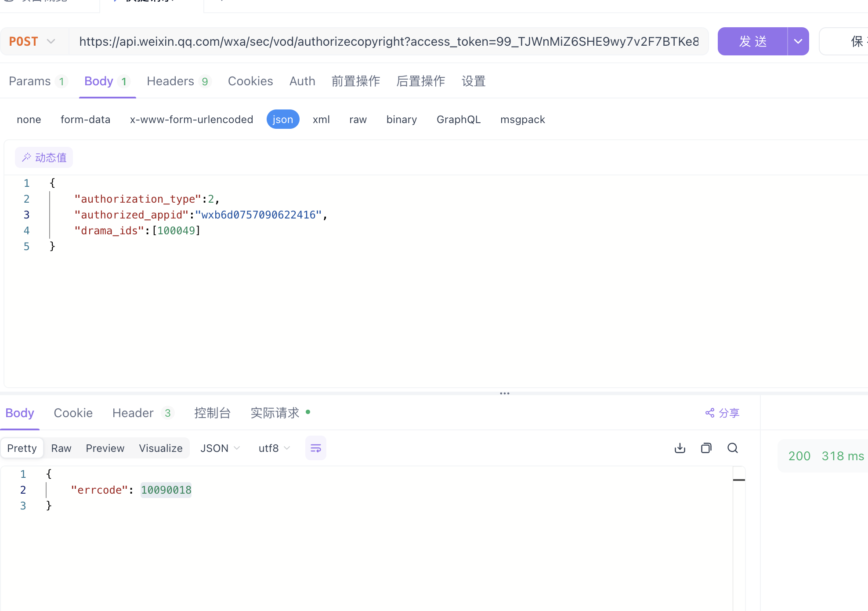This screenshot has width=868, height=611.
Task: Select the json body type
Action: (282, 119)
